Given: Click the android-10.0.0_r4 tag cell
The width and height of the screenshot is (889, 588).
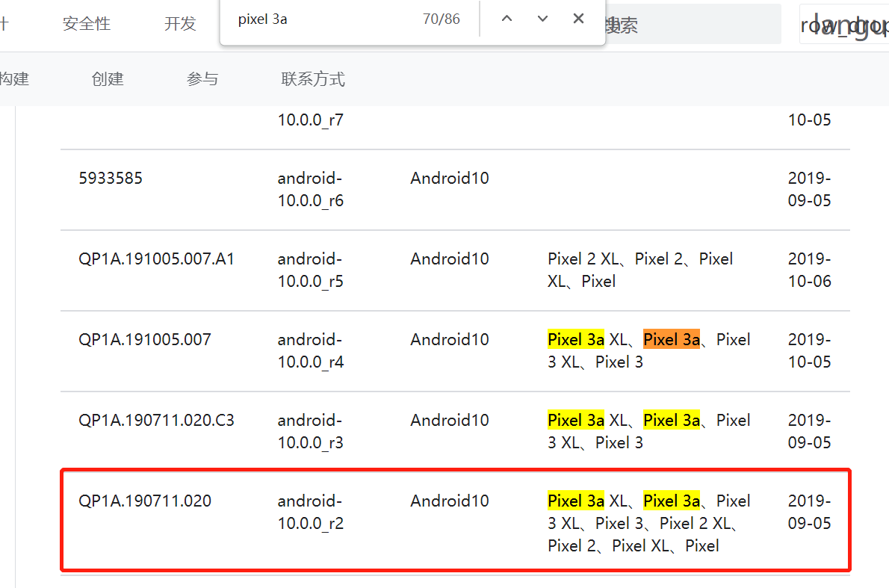Looking at the screenshot, I should pos(310,351).
